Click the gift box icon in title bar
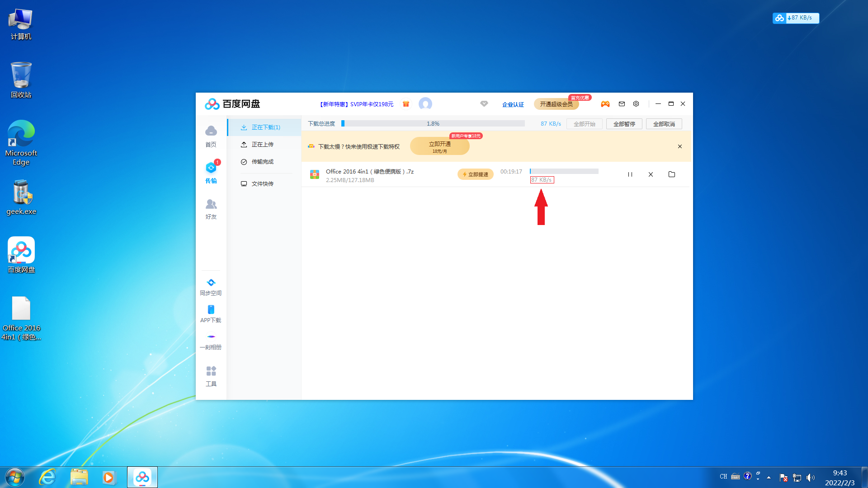 coord(406,104)
